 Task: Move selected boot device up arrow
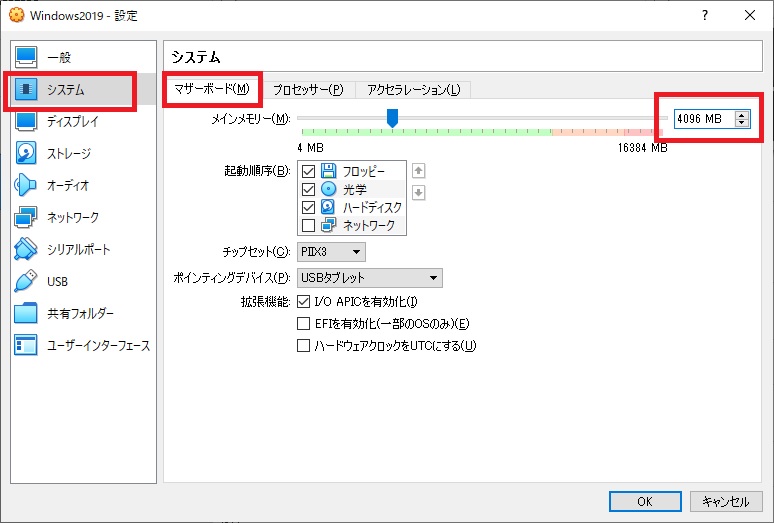tap(419, 171)
